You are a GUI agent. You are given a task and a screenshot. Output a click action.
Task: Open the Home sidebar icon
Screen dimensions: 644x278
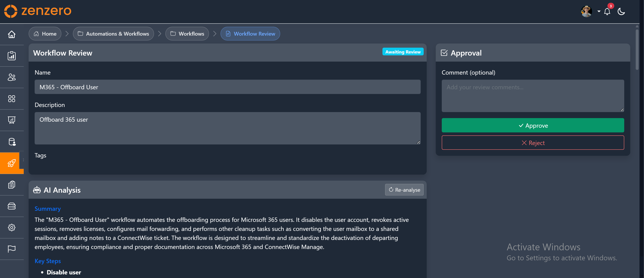click(x=12, y=34)
